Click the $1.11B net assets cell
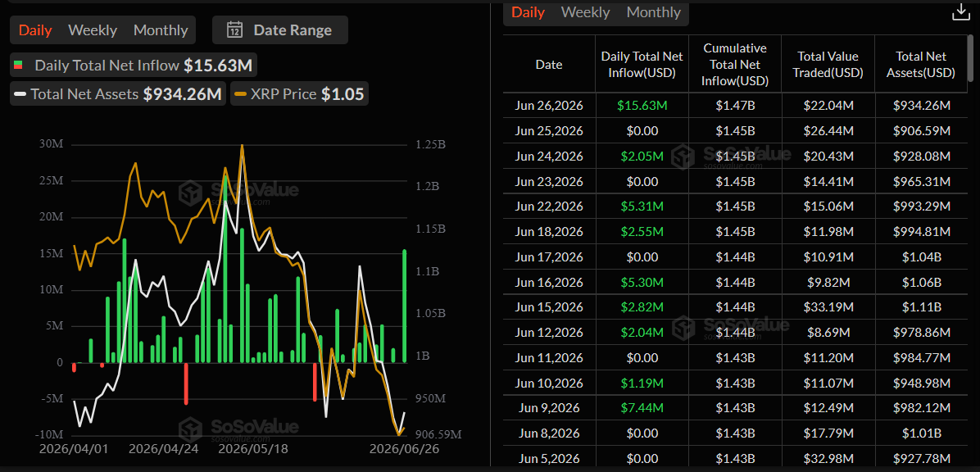980x472 pixels. pos(922,307)
